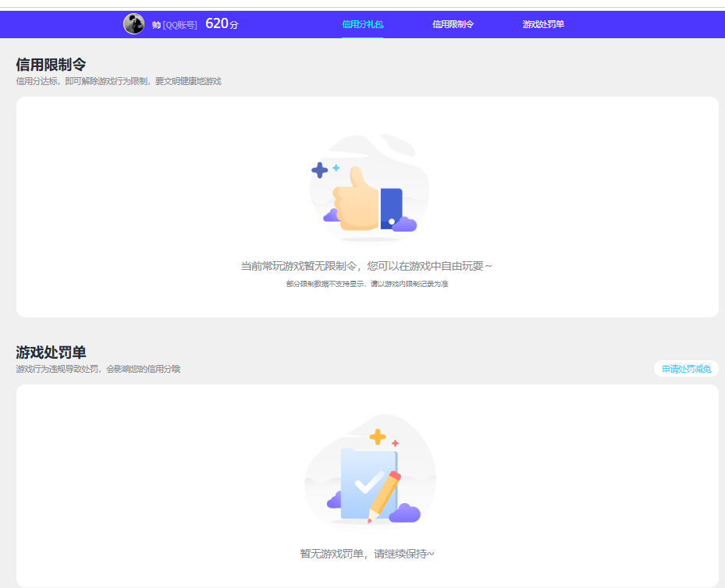
Task: Click the 620分 credit score display
Action: 221,23
